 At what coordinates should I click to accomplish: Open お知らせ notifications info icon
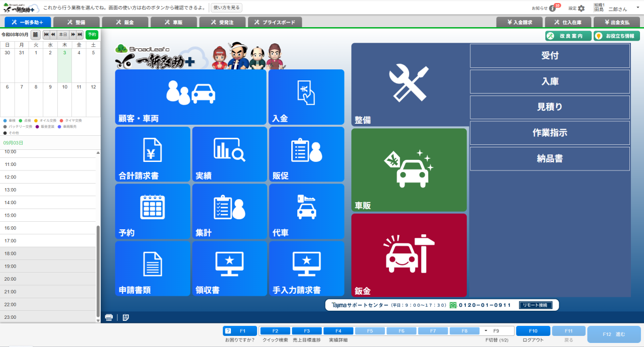tap(552, 8)
